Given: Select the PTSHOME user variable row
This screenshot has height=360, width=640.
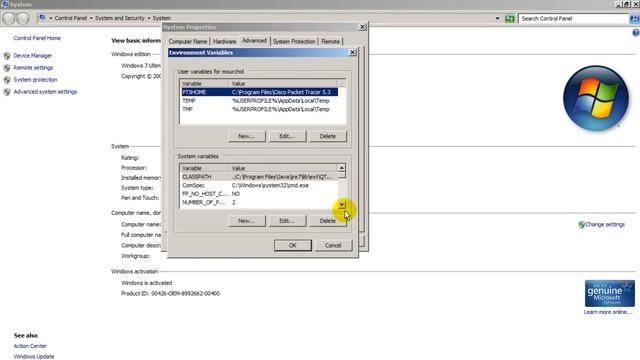Looking at the screenshot, I should point(260,92).
